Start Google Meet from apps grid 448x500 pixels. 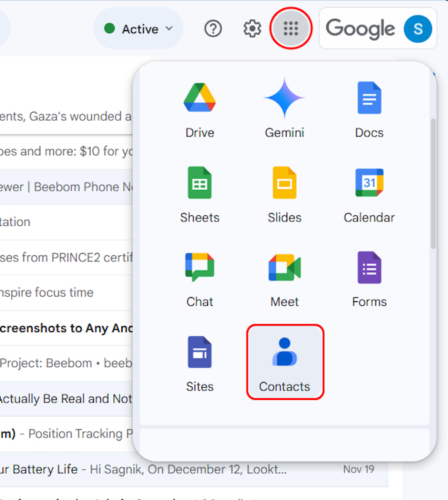(x=284, y=279)
